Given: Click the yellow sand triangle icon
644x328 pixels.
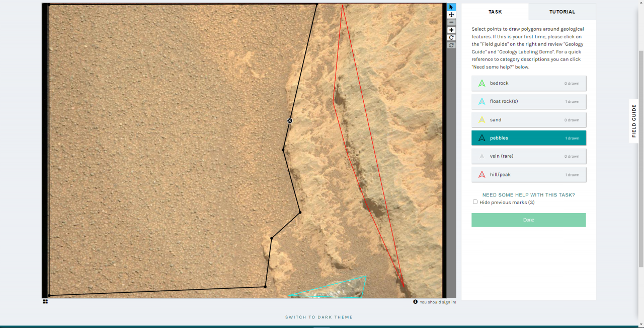Looking at the screenshot, I should click(x=481, y=120).
